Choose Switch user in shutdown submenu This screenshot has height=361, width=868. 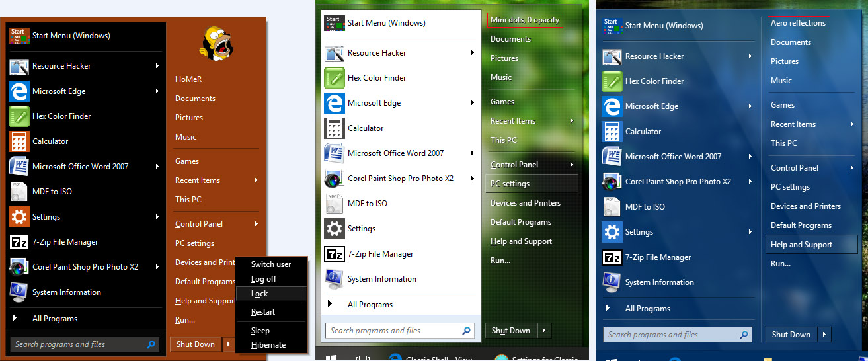point(271,264)
